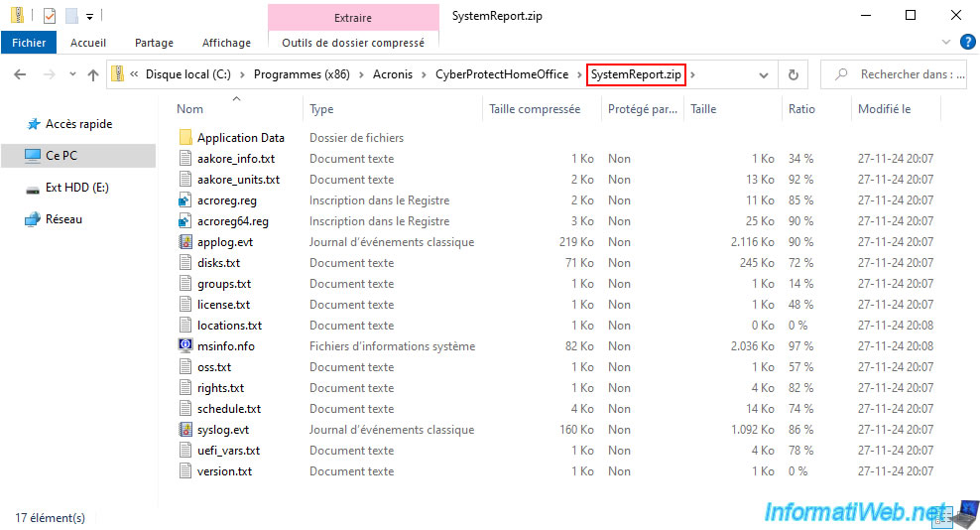Click the oss.txt file icon
Viewport: 980px width, 530px height.
(185, 366)
